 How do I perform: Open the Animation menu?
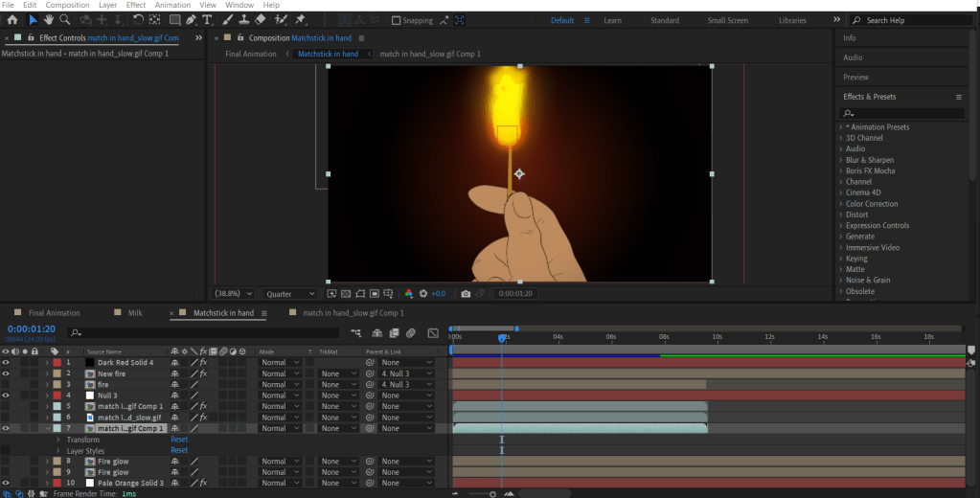(x=172, y=5)
